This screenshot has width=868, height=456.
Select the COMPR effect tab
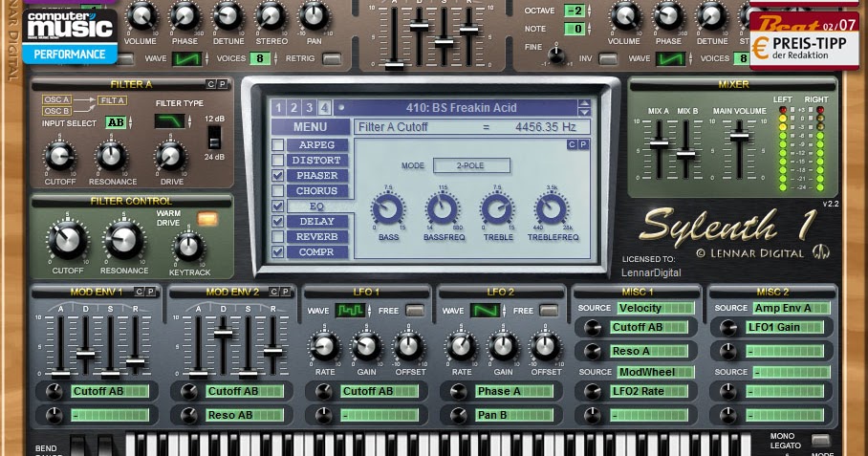(317, 251)
